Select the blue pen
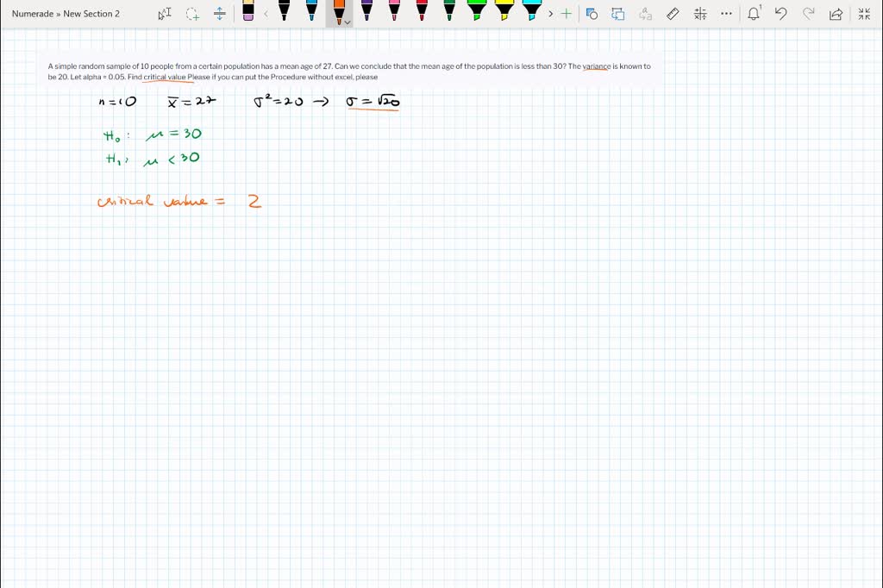Screen dimensions: 883x588 [312, 11]
